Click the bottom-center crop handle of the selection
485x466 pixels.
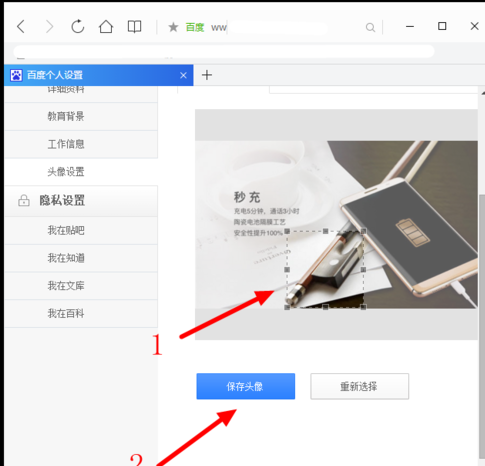point(325,307)
